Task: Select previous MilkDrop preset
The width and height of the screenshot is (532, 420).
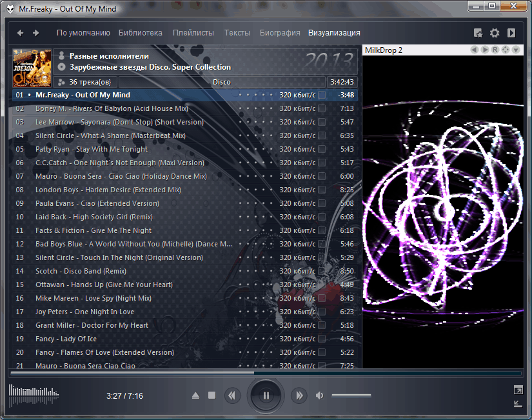Action: (475, 50)
